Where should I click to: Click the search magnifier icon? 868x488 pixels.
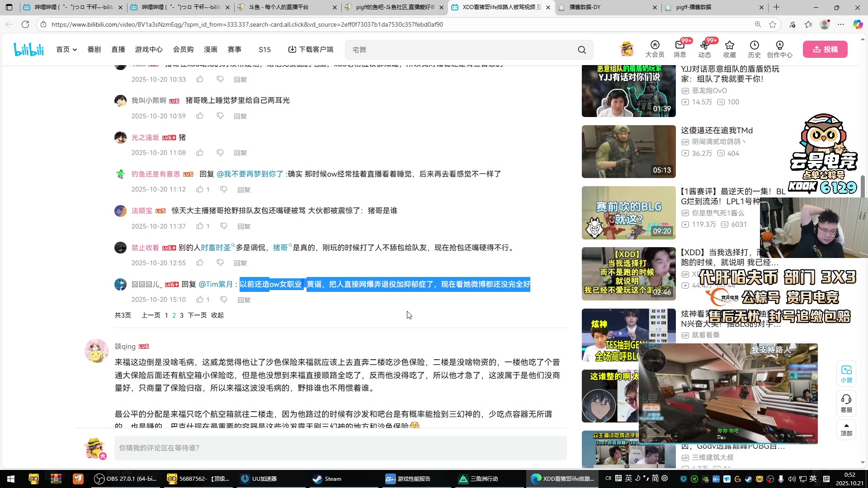(x=582, y=50)
